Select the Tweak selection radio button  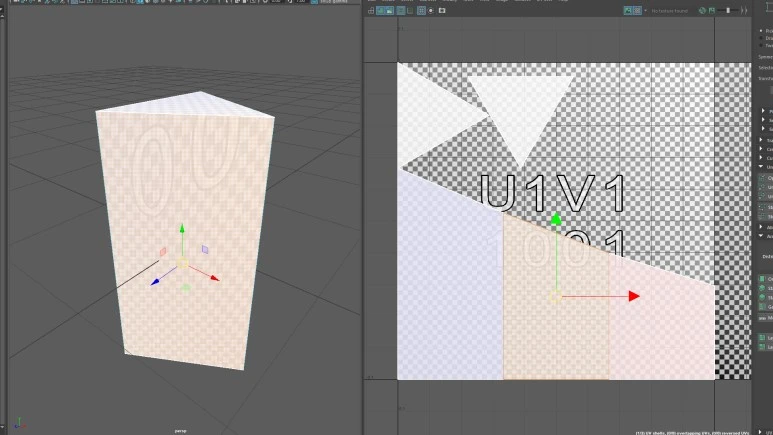click(761, 45)
